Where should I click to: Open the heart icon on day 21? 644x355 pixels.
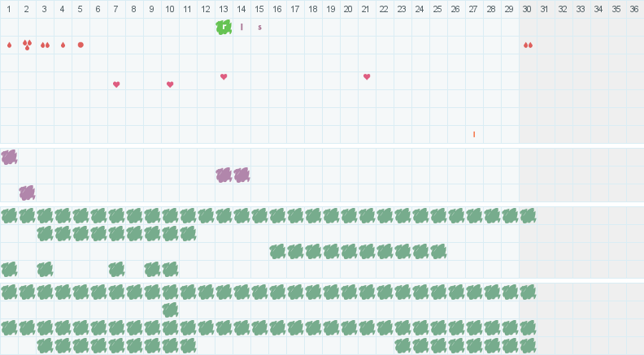pyautogui.click(x=367, y=77)
